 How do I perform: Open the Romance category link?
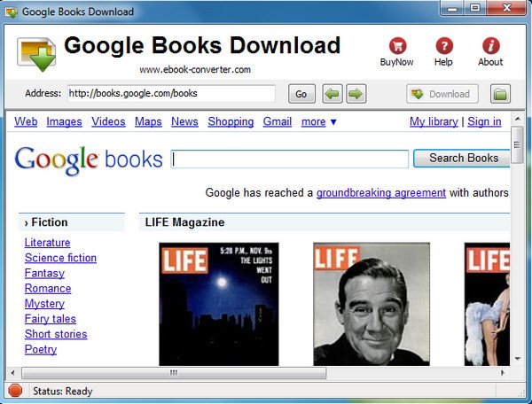(48, 289)
